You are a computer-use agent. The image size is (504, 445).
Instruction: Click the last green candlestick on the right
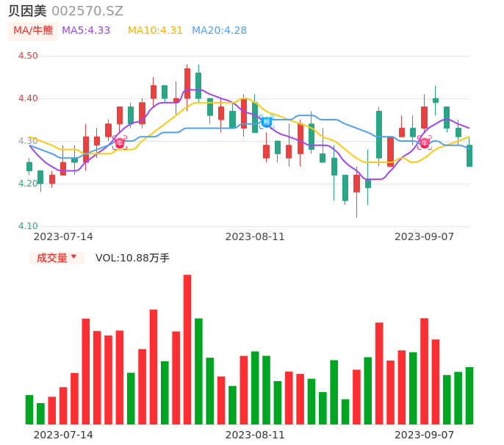(469, 156)
